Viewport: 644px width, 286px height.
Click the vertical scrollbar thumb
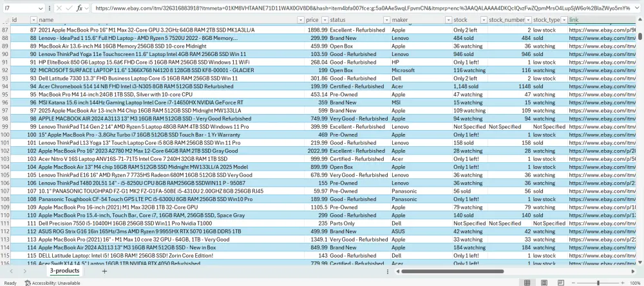pyautogui.click(x=640, y=36)
